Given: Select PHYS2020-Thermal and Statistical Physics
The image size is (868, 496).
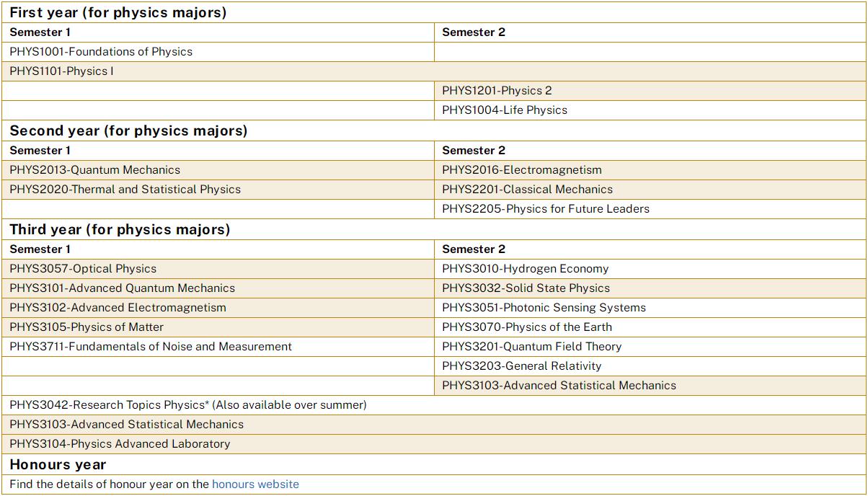Looking at the screenshot, I should point(125,190).
